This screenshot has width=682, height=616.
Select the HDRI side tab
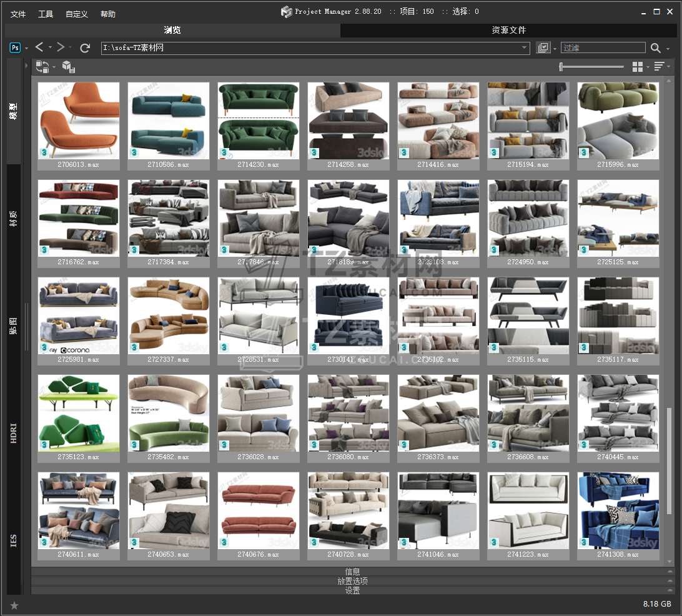pos(14,432)
